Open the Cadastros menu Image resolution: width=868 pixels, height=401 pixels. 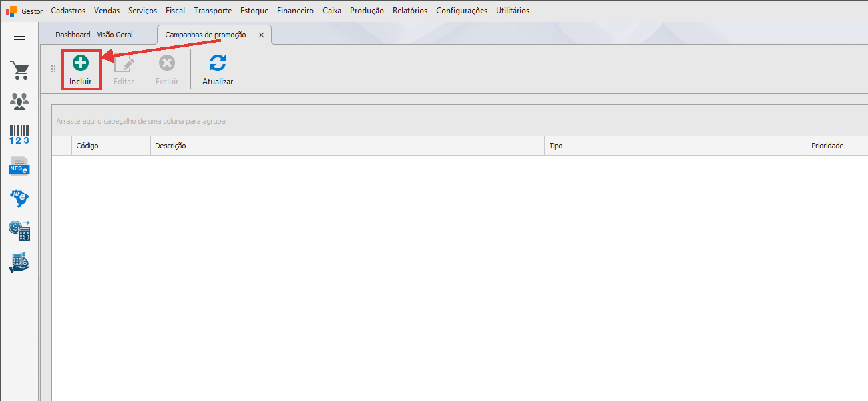[68, 11]
